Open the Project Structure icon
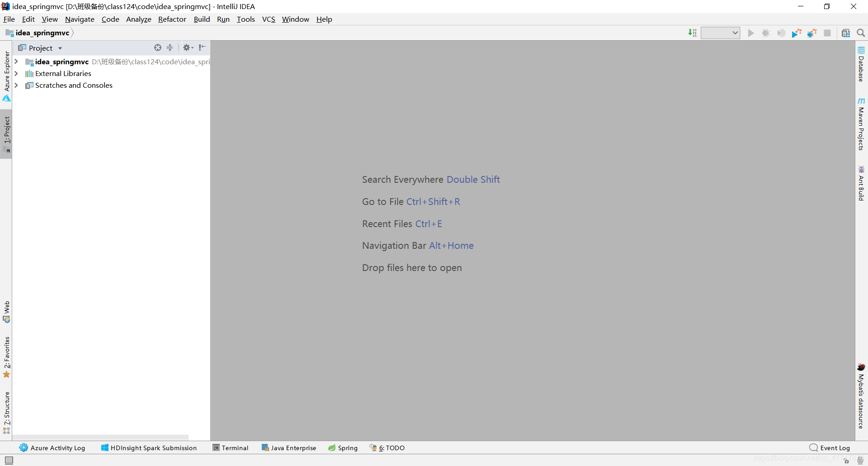 coord(846,33)
